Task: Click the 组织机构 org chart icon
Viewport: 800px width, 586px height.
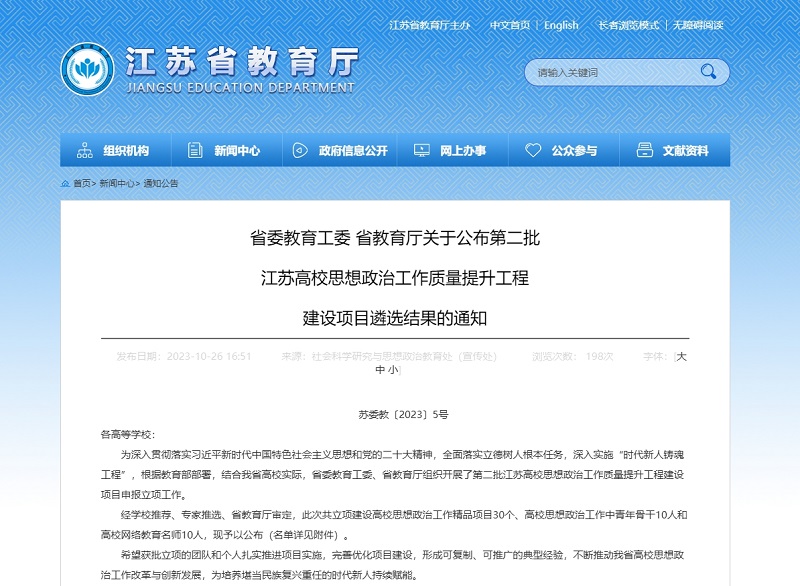Action: point(83,150)
